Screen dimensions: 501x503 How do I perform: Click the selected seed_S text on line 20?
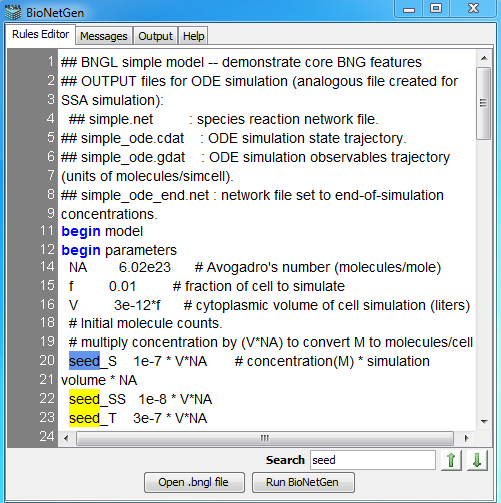93,361
